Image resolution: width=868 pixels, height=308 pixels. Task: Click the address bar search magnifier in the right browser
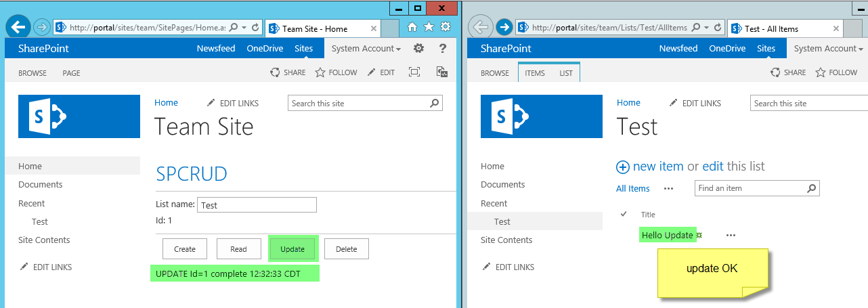(x=695, y=28)
